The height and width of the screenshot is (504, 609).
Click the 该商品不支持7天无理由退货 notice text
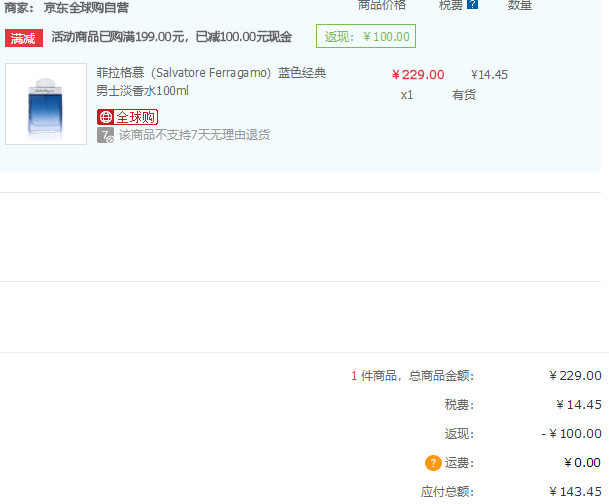(x=194, y=135)
